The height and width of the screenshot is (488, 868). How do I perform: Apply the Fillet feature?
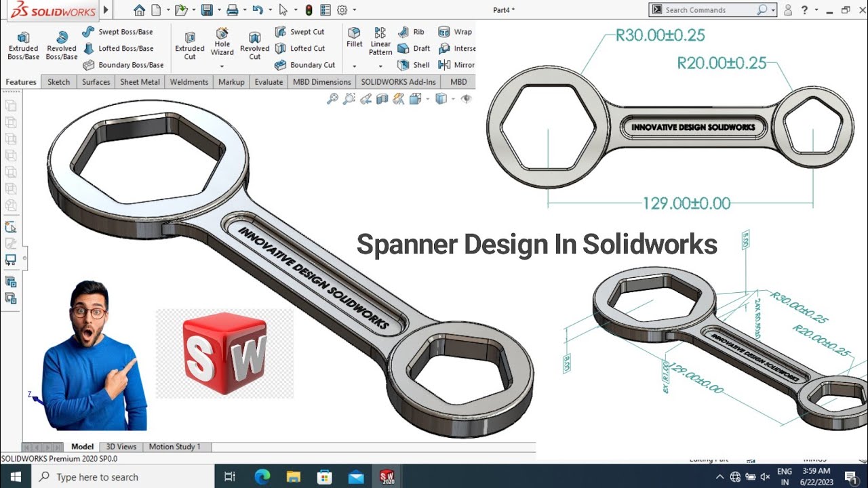(x=354, y=37)
